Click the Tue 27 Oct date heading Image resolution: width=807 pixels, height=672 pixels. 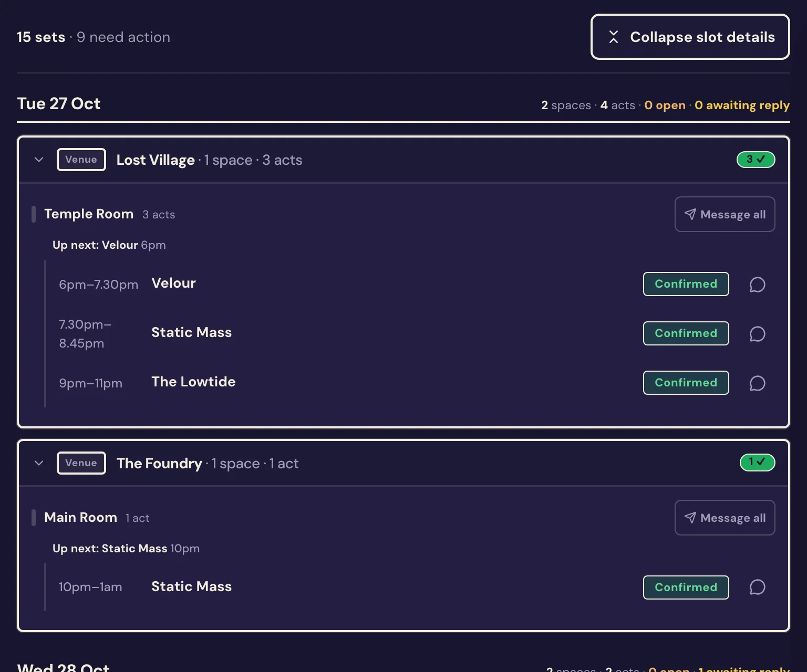click(x=59, y=104)
